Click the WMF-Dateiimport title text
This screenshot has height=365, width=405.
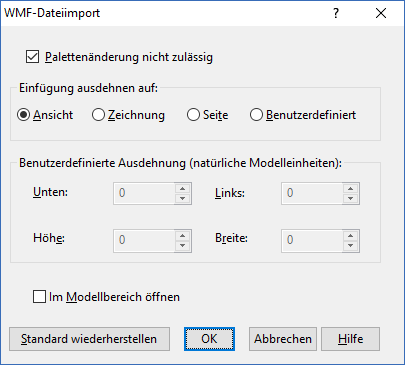[x=52, y=13]
